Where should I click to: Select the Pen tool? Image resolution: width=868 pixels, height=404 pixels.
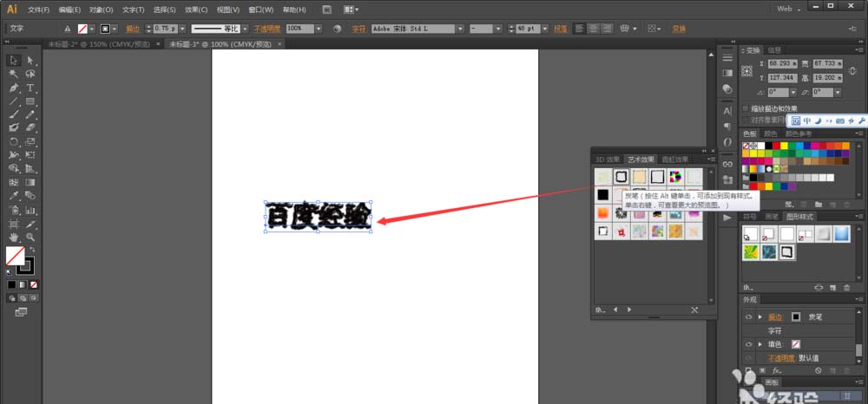click(15, 88)
